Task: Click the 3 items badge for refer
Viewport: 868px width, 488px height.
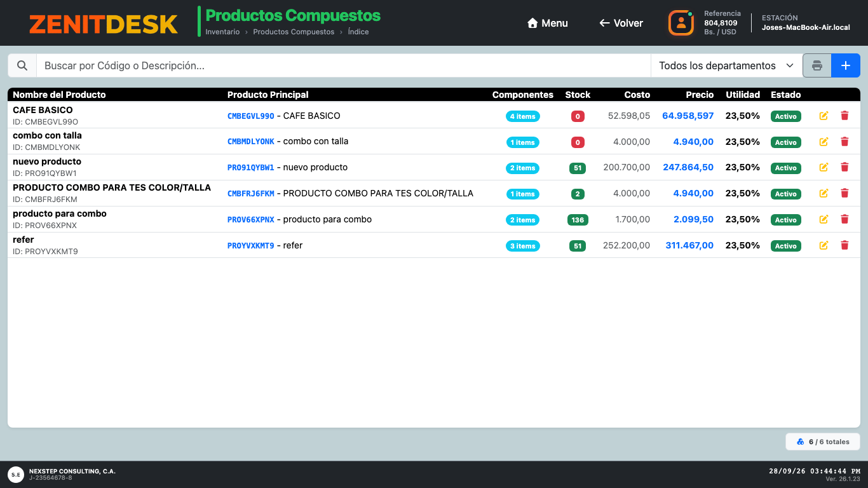Action: [x=523, y=246]
